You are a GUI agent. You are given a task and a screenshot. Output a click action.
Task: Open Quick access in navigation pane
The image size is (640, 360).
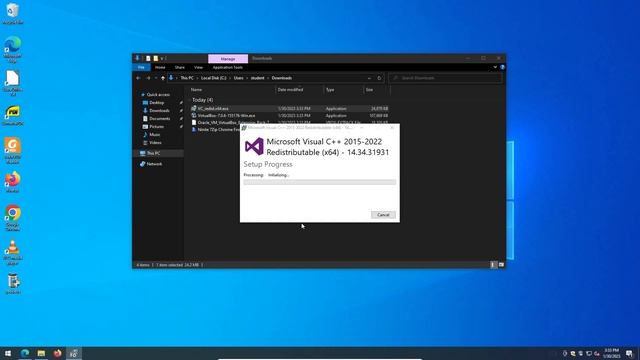pyautogui.click(x=158, y=95)
